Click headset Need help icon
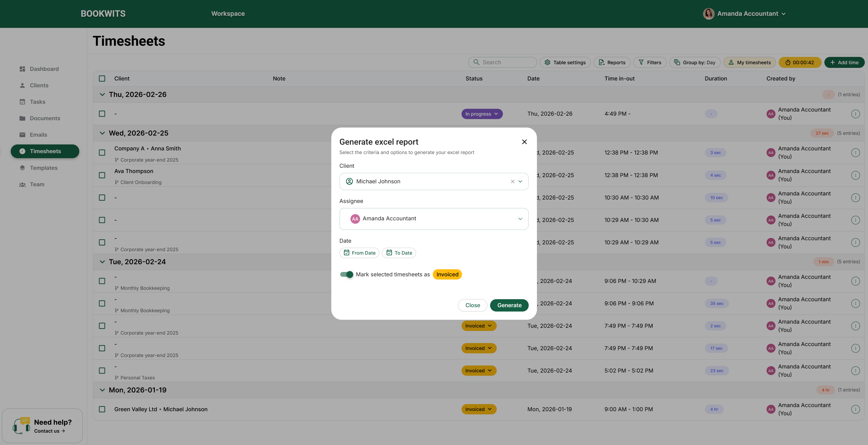 coord(21,425)
